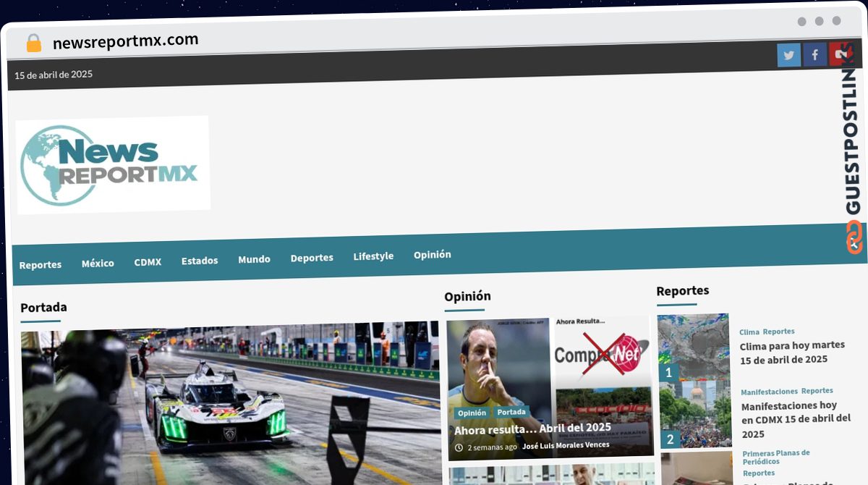Image resolution: width=868 pixels, height=485 pixels.
Task: Click the Reportes sidebar heading
Action: tap(683, 291)
